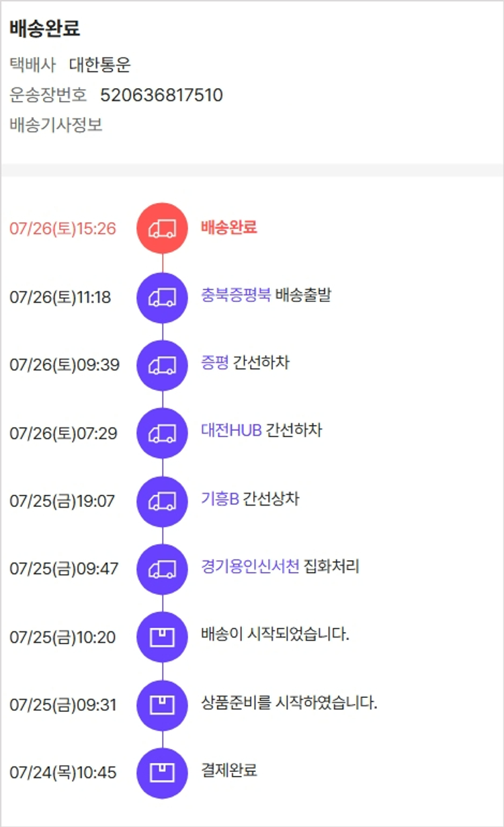
Task: Click the truck icon next to 증평 간선하차
Action: click(162, 365)
